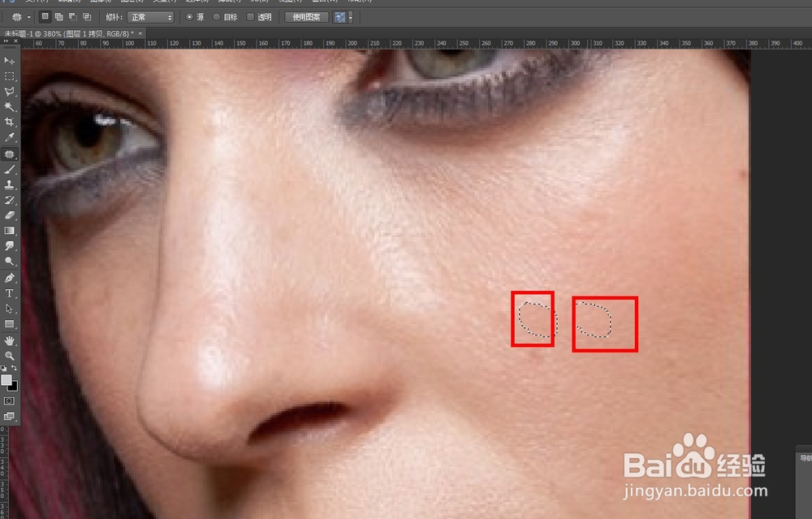Select the Crop tool
Image resolution: width=812 pixels, height=519 pixels.
click(x=9, y=123)
